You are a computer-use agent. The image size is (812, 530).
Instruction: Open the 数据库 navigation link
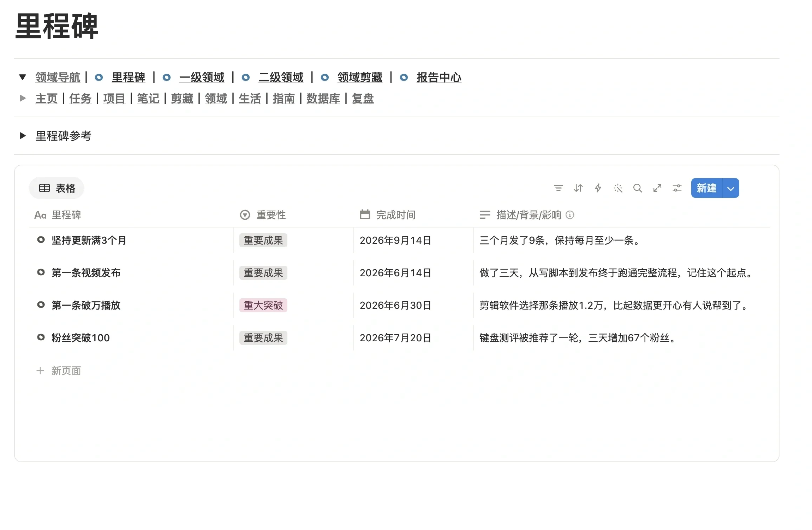pos(323,99)
